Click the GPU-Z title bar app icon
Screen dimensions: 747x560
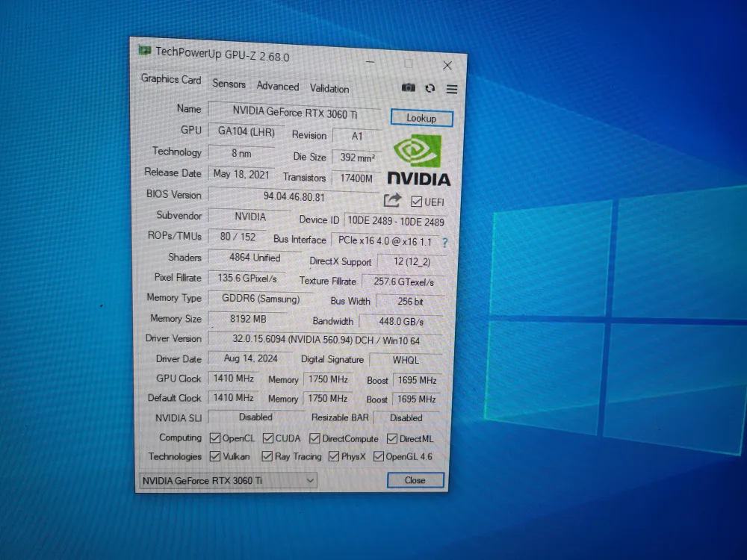144,50
